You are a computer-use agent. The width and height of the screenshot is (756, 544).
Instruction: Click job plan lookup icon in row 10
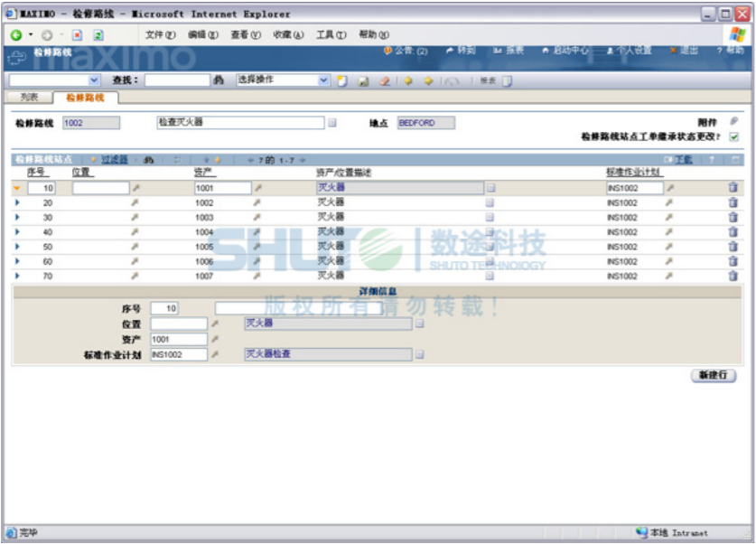[669, 188]
